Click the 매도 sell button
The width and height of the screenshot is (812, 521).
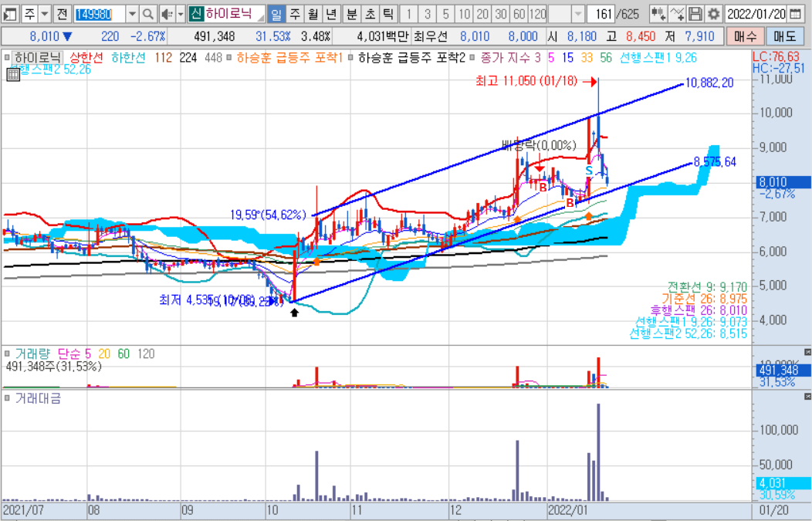784,36
